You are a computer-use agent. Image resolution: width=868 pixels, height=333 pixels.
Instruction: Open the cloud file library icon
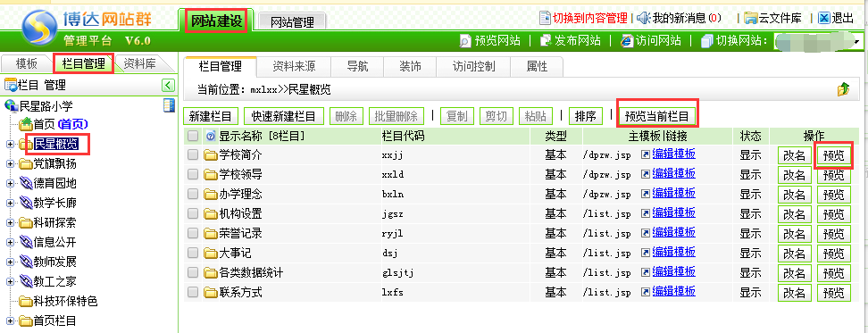pyautogui.click(x=751, y=18)
